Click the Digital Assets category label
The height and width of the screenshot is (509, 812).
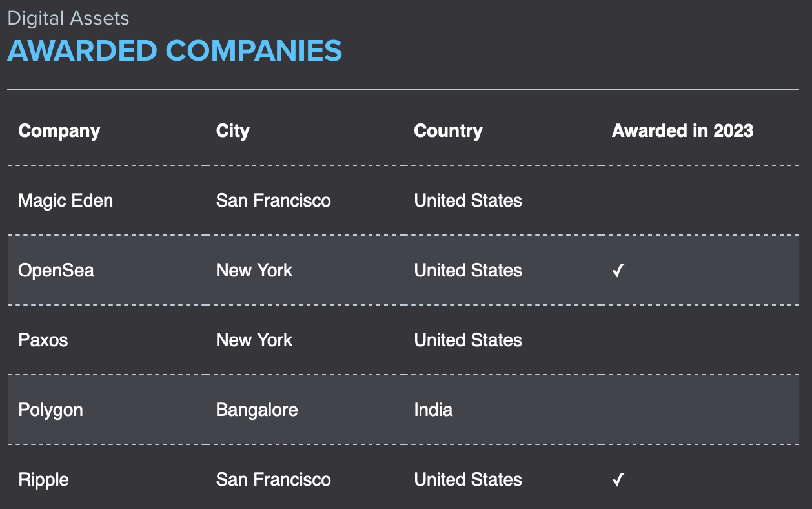point(68,18)
